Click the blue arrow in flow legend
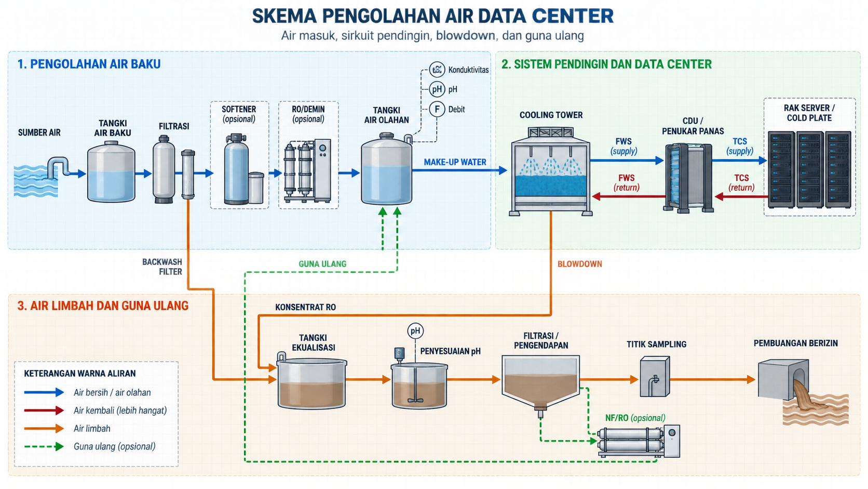This screenshot has height=489, width=868. pyautogui.click(x=44, y=392)
